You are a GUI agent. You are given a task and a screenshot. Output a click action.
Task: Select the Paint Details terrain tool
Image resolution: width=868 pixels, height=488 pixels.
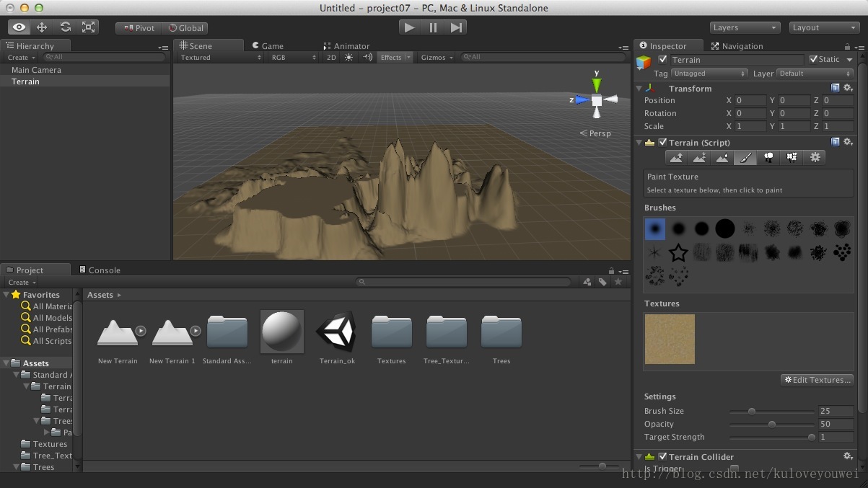(x=792, y=157)
